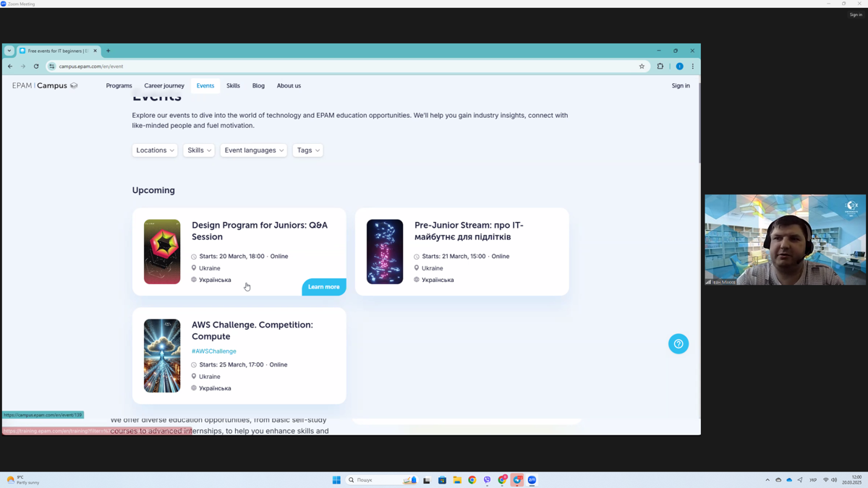Viewport: 868px width, 488px height.
Task: Switch the УКР keyboard language indicator
Action: click(x=813, y=480)
